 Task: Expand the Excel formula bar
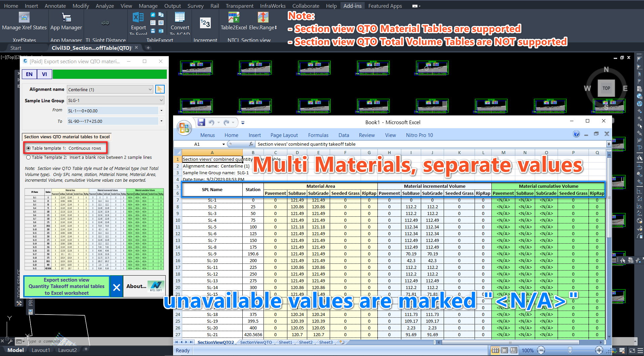point(609,144)
